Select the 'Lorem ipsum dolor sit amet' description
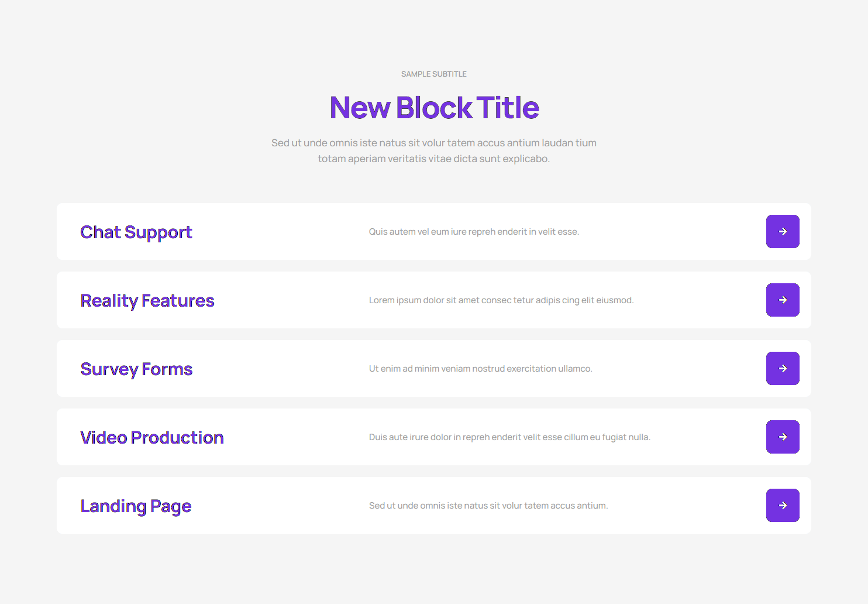 click(x=501, y=300)
